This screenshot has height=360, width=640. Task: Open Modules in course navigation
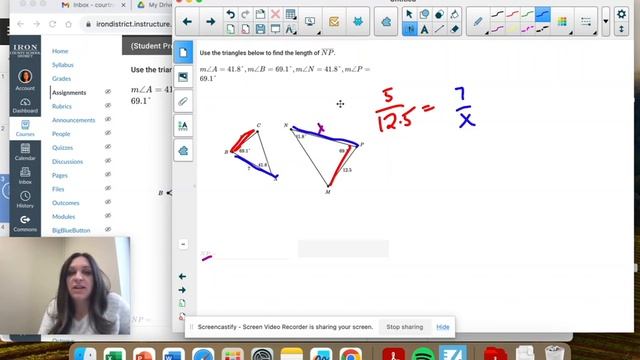[x=63, y=216]
